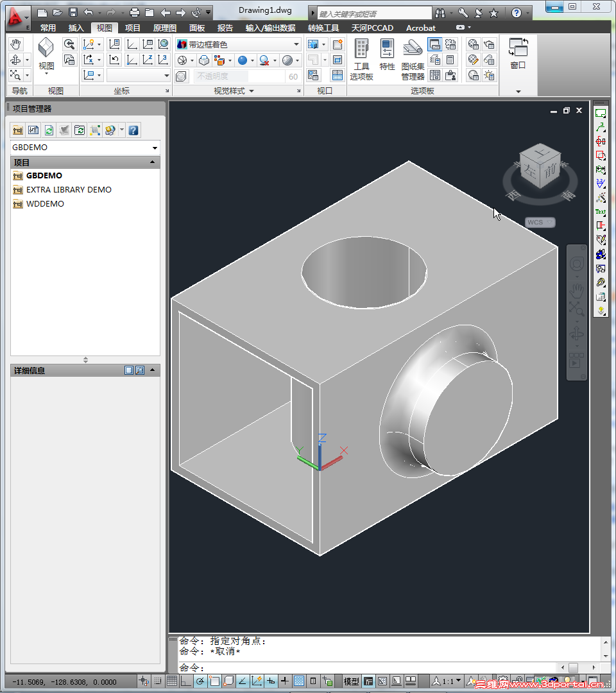Open the 1:1 annotation scale dropdown

448,681
